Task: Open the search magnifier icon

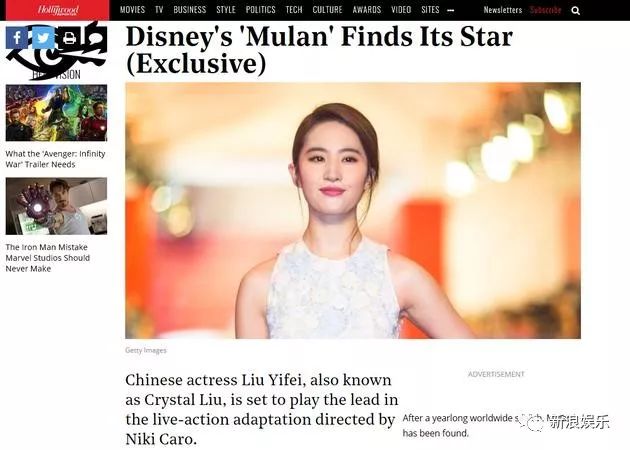Action: pyautogui.click(x=576, y=10)
